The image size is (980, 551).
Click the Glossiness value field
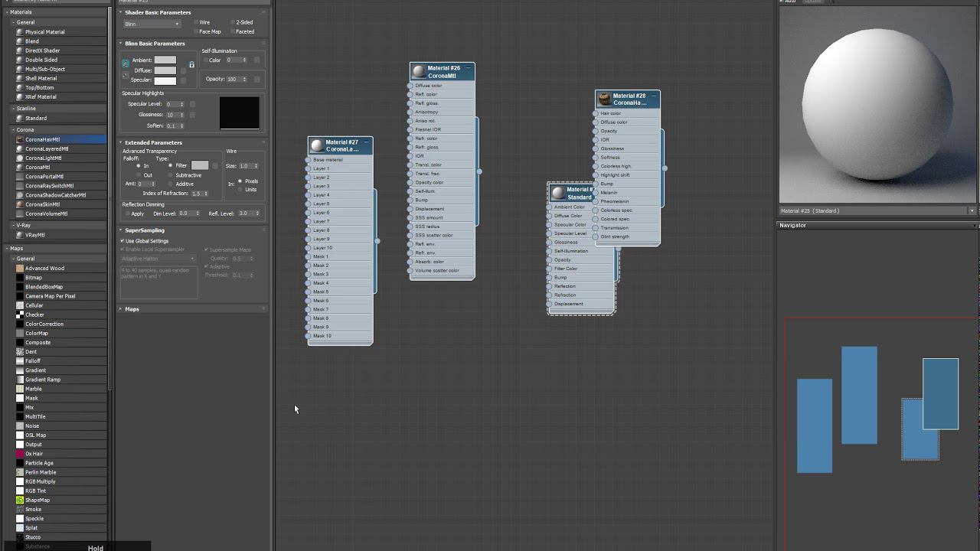[x=172, y=115]
